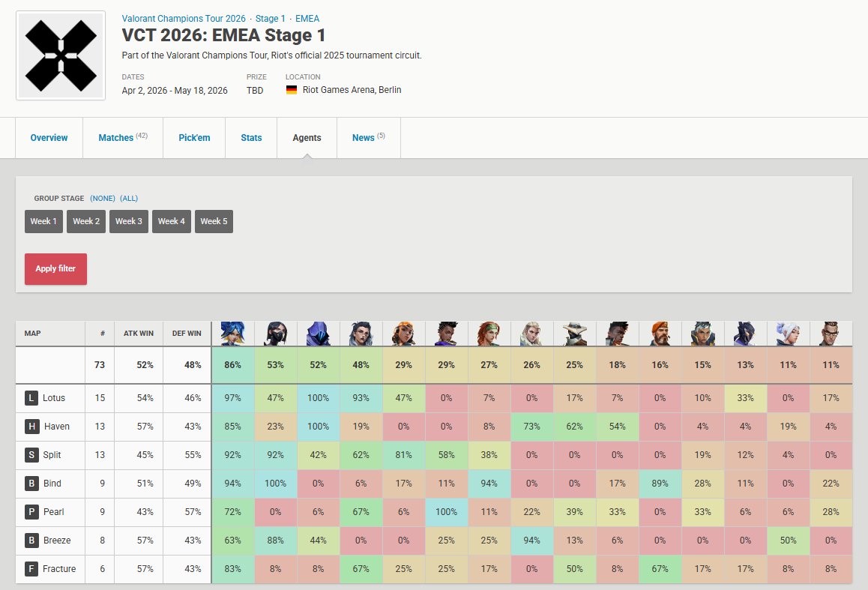This screenshot has height=590, width=868.
Task: Click the P map icon for Pearl
Action: (x=31, y=512)
